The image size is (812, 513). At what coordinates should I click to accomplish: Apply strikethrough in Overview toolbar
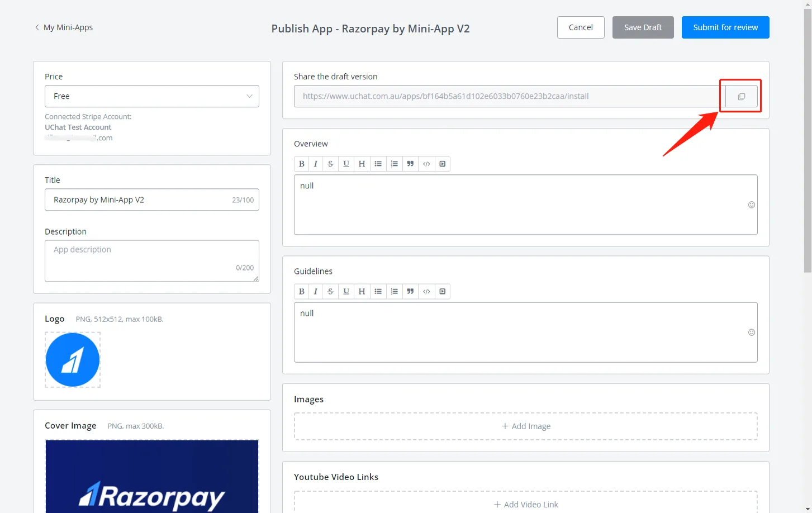(331, 164)
